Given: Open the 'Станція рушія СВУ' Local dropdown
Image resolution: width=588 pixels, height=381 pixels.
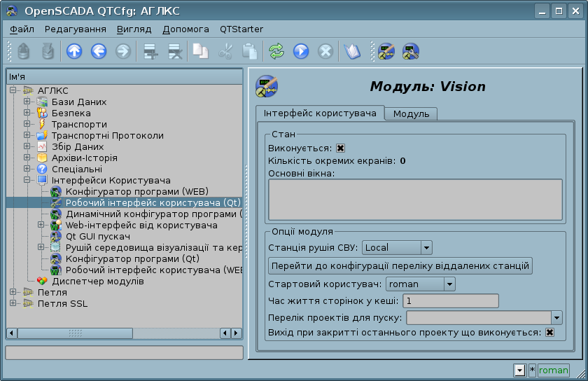Looking at the screenshot, I should (x=426, y=247).
